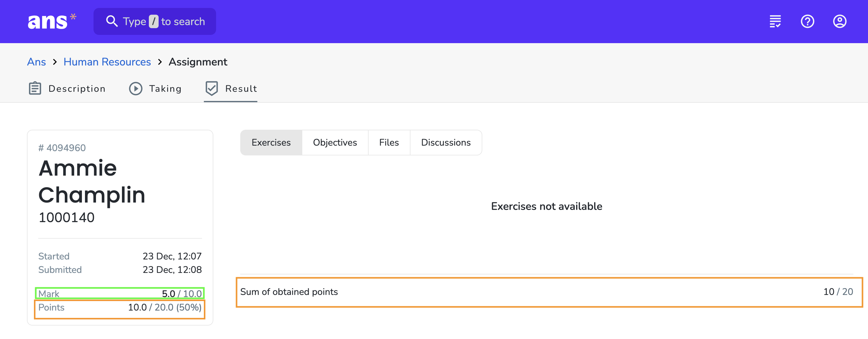This screenshot has width=868, height=339.
Task: Click the Started label
Action: (x=54, y=256)
